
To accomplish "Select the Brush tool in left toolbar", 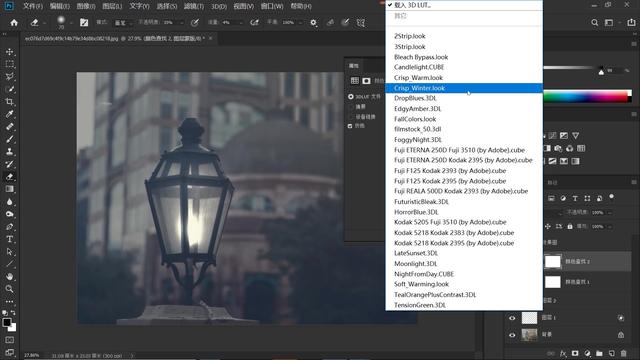I will [x=9, y=139].
